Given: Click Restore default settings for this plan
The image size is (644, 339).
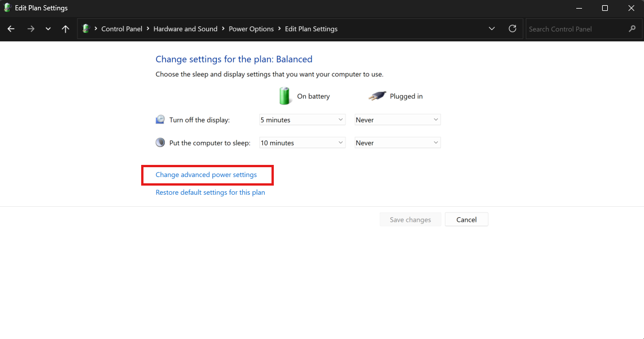Looking at the screenshot, I should pyautogui.click(x=210, y=192).
